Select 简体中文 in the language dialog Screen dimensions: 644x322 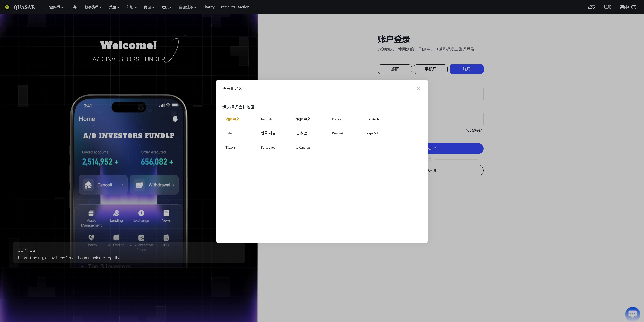[x=232, y=119]
